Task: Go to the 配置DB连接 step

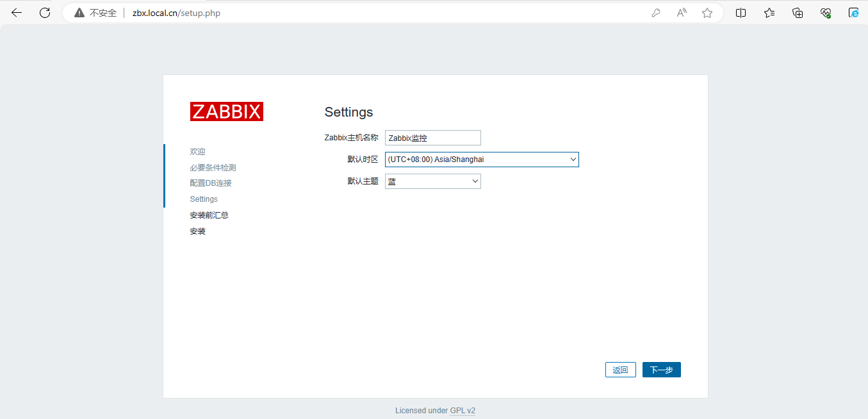Action: point(211,183)
